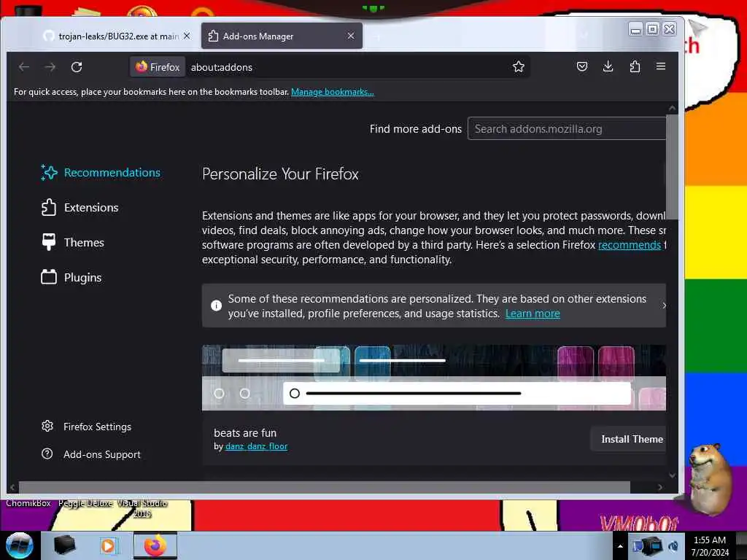Screen dimensions: 747x560
Task: Open the black box taskbar icon
Action: point(64,545)
